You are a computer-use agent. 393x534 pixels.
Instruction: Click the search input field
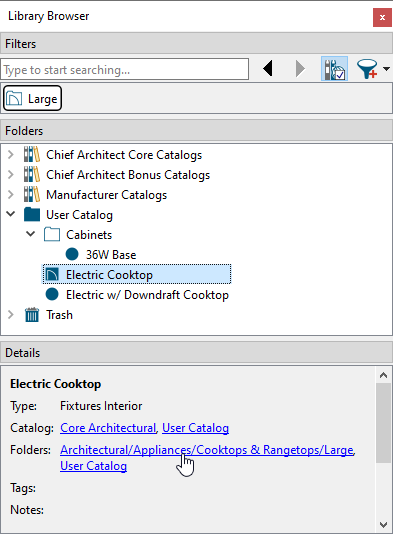pyautogui.click(x=125, y=69)
